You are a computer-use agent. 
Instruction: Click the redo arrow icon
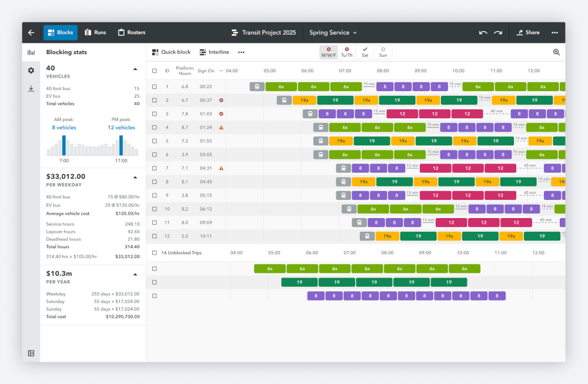pos(498,33)
